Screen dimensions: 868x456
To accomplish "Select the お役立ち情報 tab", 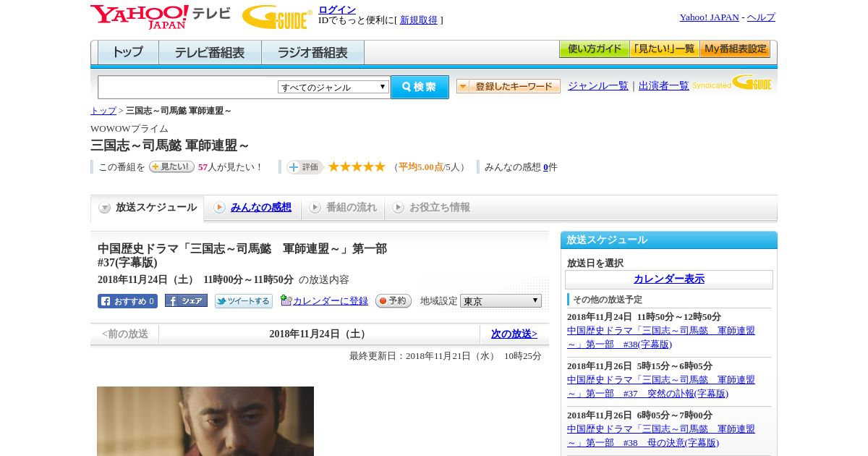I will (x=431, y=208).
